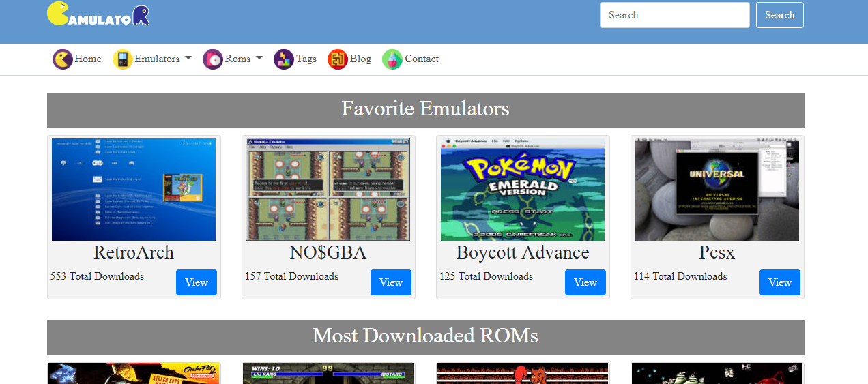This screenshot has width=868, height=384.
Task: Open the Liu Kang fighting ROM thumbnail
Action: point(328,374)
